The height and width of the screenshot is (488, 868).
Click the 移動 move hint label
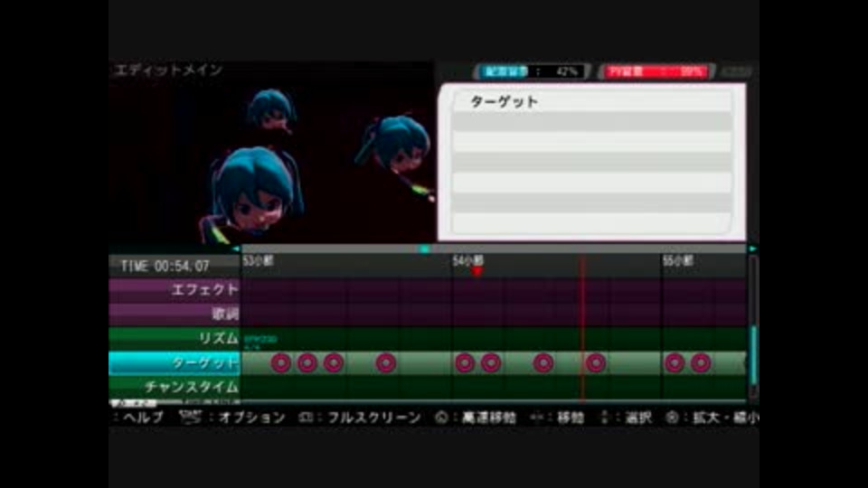click(571, 418)
